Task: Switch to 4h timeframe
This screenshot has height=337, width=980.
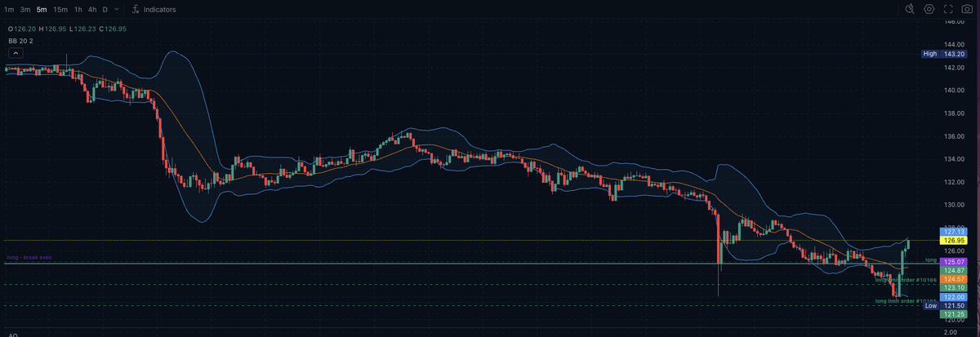Action: pos(92,10)
